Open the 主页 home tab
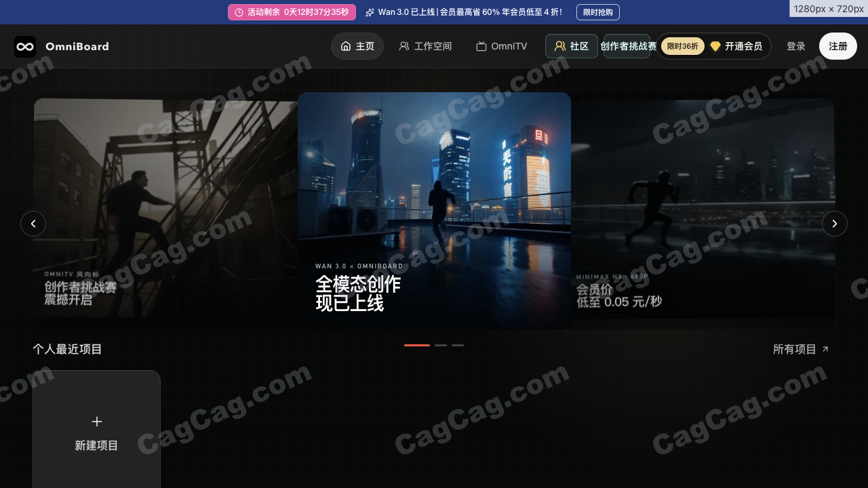The image size is (868, 488). pyautogui.click(x=357, y=46)
